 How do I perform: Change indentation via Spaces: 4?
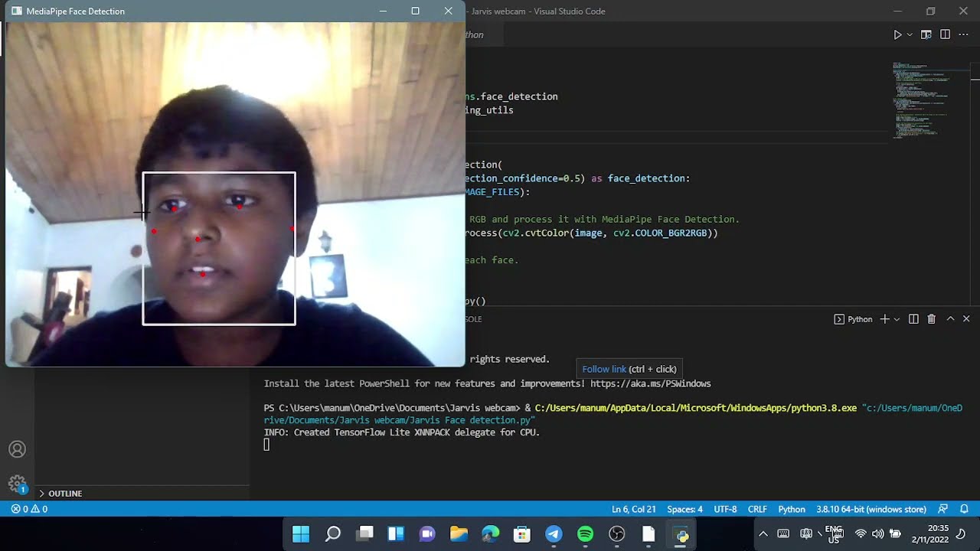coord(684,509)
